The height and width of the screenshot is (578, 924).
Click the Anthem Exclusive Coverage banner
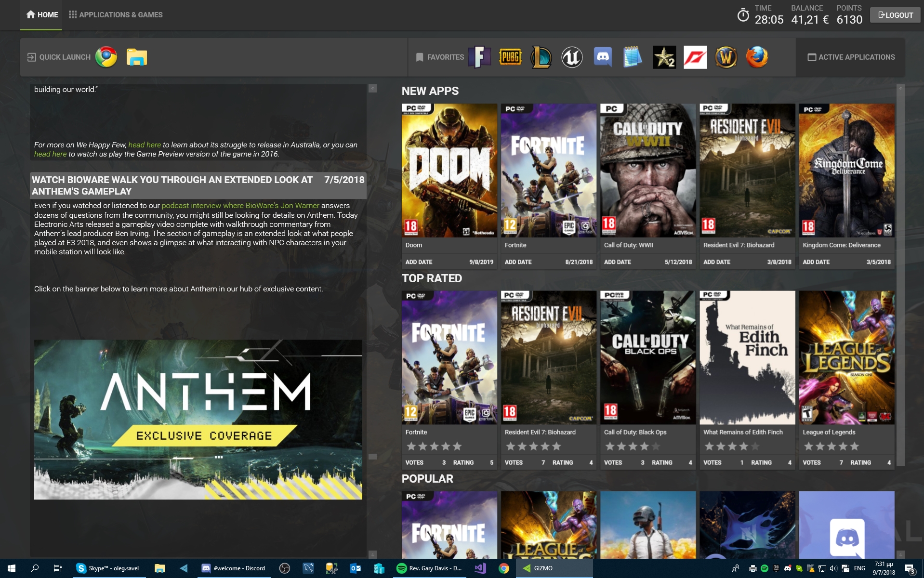198,419
